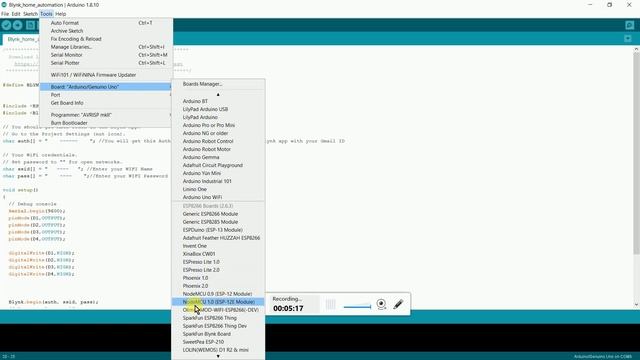The image size is (640, 360).
Task: Open Boards Manager...
Action: click(218, 84)
